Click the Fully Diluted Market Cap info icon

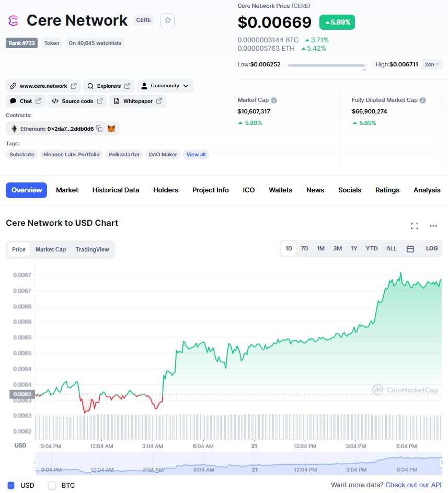pyautogui.click(x=423, y=100)
